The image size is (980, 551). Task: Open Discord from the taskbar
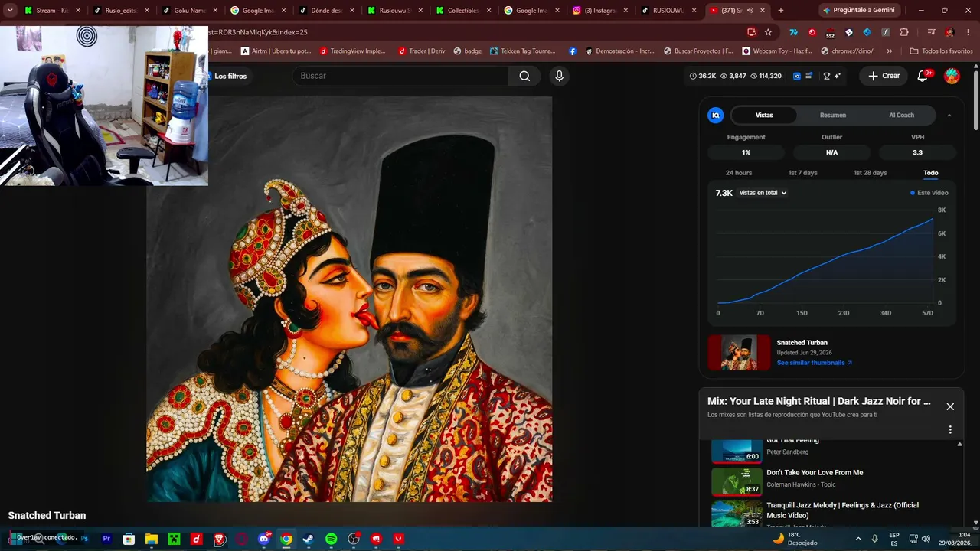(x=264, y=539)
